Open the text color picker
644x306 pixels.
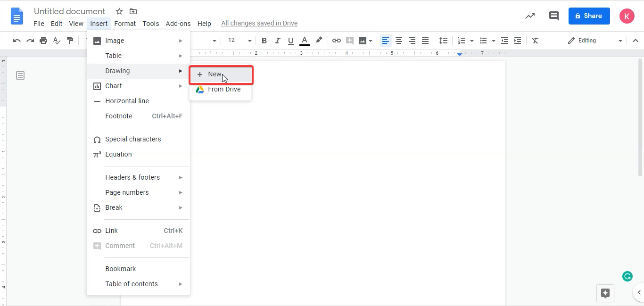pos(305,41)
